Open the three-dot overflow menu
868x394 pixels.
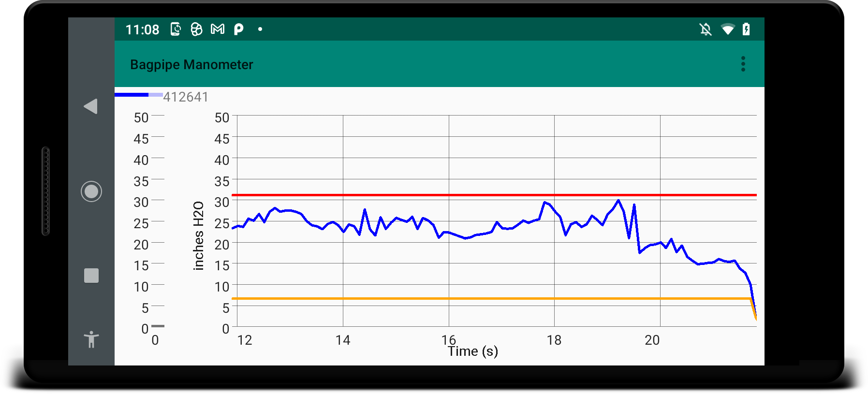pos(743,64)
